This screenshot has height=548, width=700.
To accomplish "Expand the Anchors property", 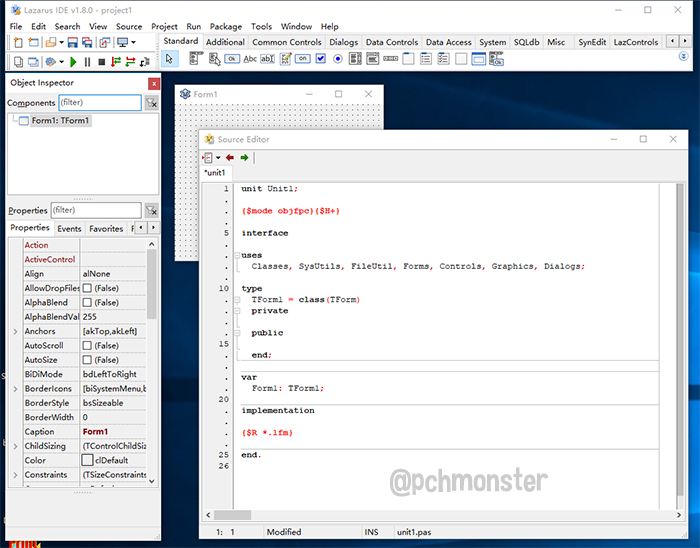I will pyautogui.click(x=15, y=332).
